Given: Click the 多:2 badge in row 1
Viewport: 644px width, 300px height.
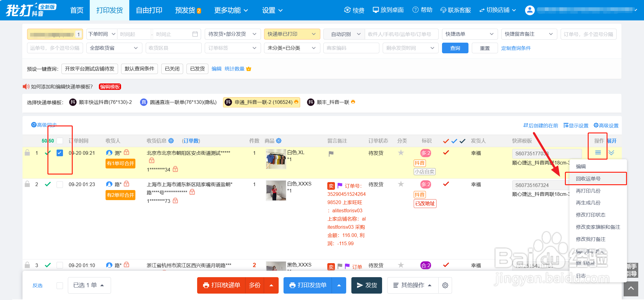Looking at the screenshot, I should [426, 153].
